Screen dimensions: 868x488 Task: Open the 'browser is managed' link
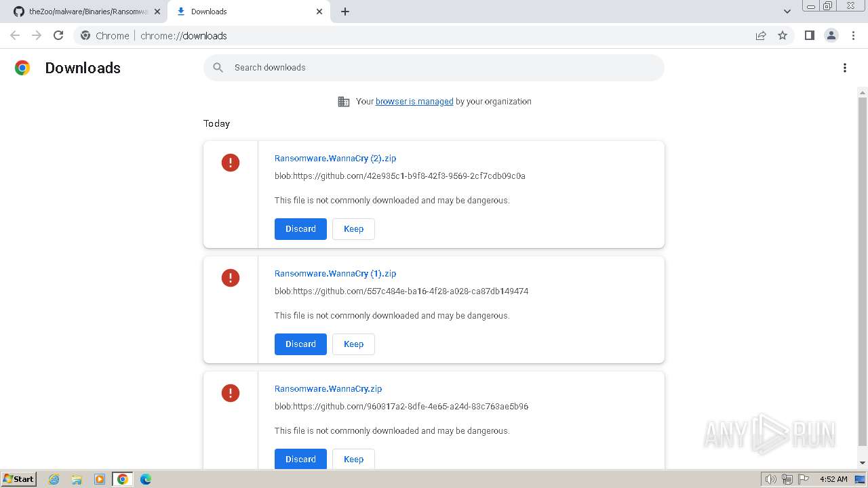[414, 102]
